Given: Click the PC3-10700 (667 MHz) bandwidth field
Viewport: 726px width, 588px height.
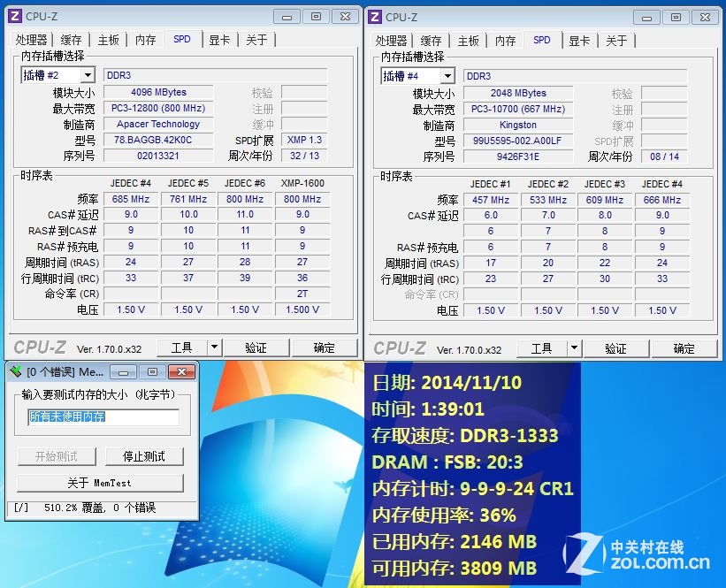Looking at the screenshot, I should point(518,109).
